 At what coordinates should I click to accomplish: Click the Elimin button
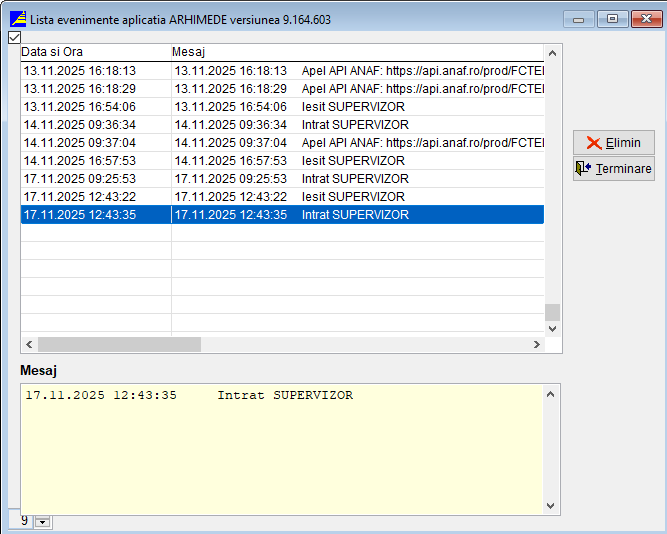tap(613, 143)
